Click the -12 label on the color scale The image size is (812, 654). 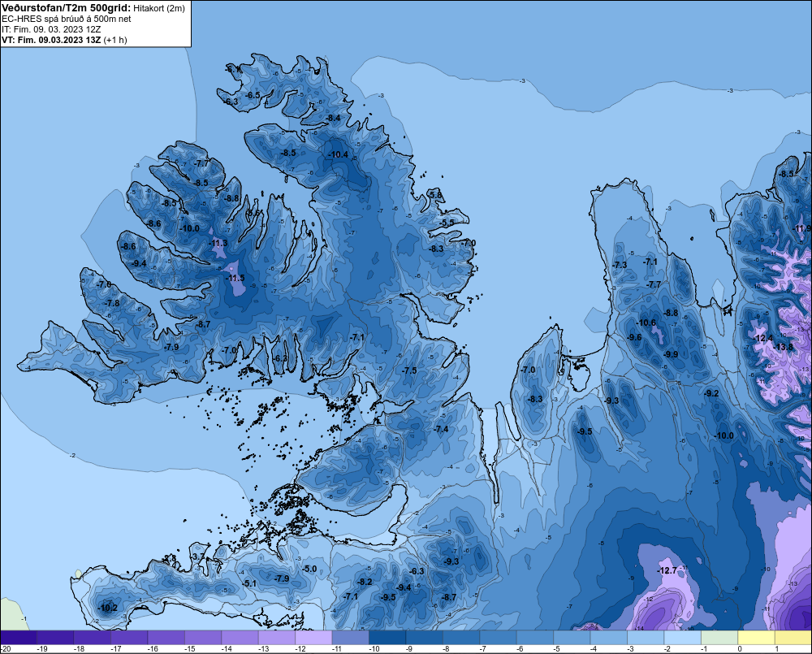(x=301, y=649)
